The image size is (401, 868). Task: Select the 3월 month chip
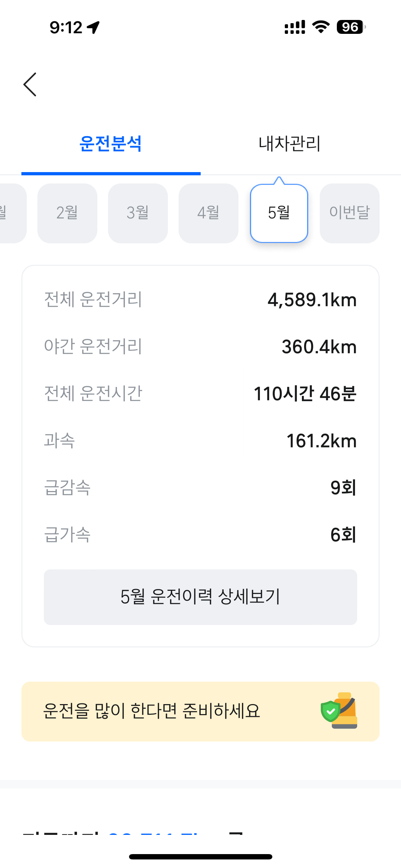pos(138,213)
